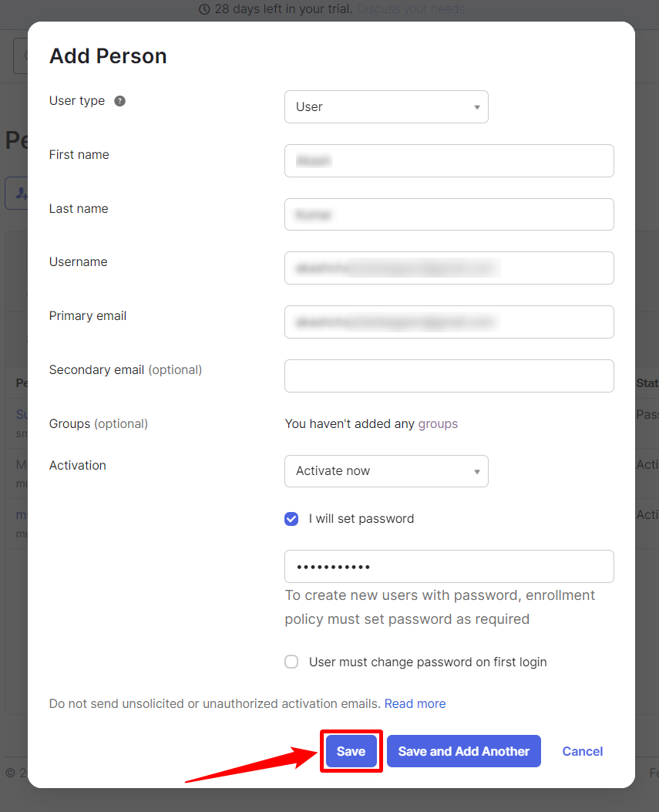This screenshot has width=659, height=812.
Task: Focus the Secondary email field
Action: [x=449, y=376]
